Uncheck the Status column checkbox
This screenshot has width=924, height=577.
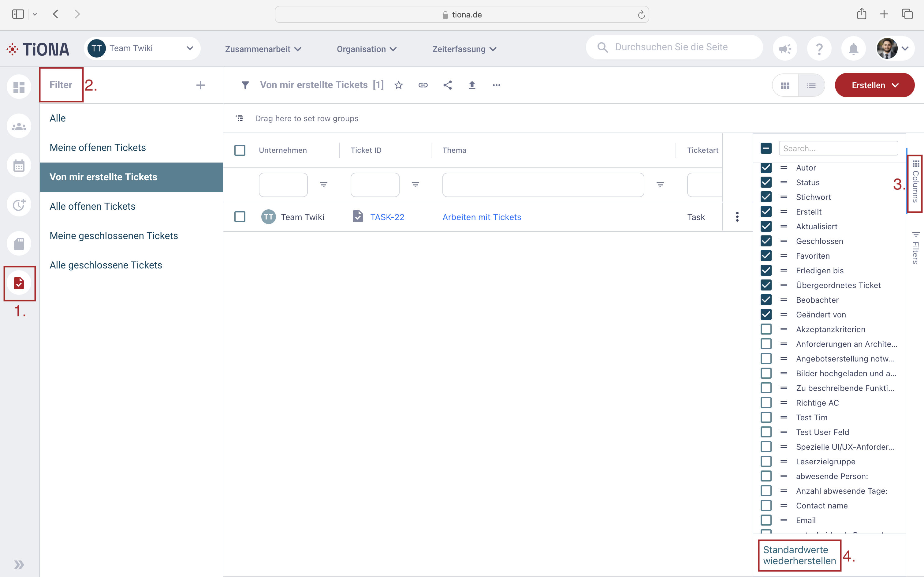[x=766, y=182]
